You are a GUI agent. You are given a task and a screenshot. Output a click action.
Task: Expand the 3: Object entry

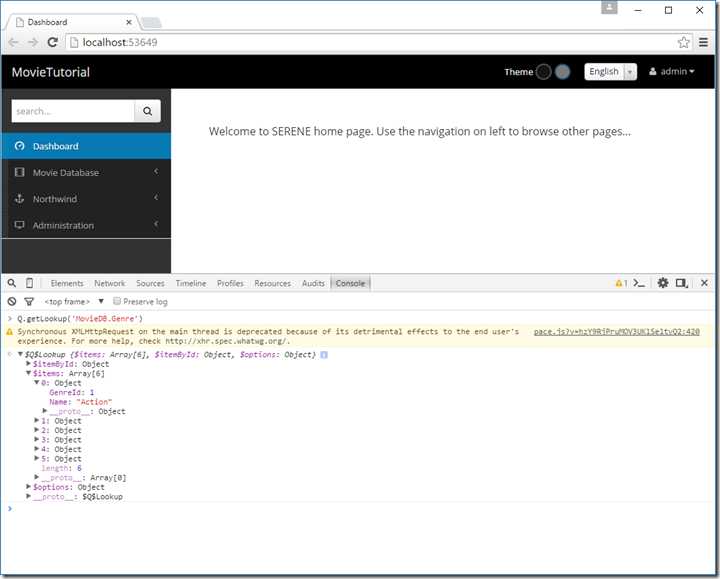[x=37, y=439]
